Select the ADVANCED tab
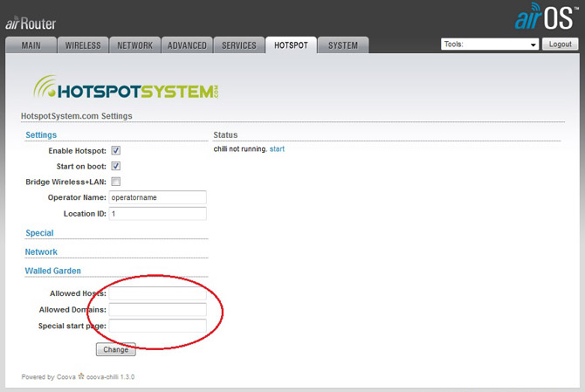 187,45
